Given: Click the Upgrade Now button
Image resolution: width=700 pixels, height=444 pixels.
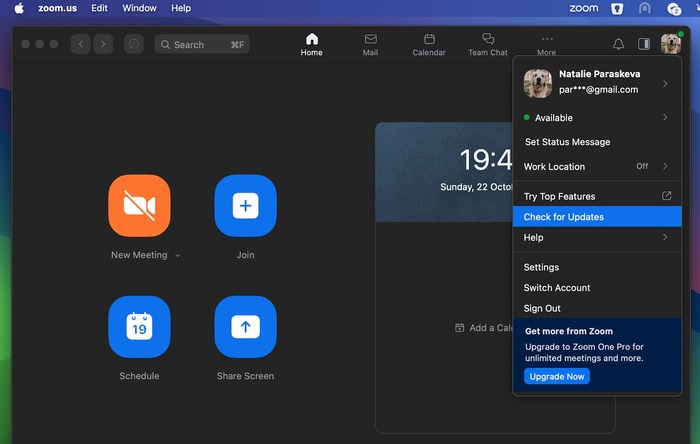Looking at the screenshot, I should [x=557, y=376].
